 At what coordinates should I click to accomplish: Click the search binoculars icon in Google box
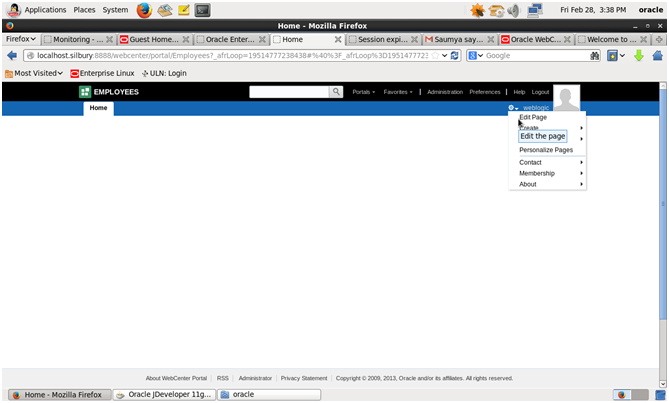click(594, 56)
